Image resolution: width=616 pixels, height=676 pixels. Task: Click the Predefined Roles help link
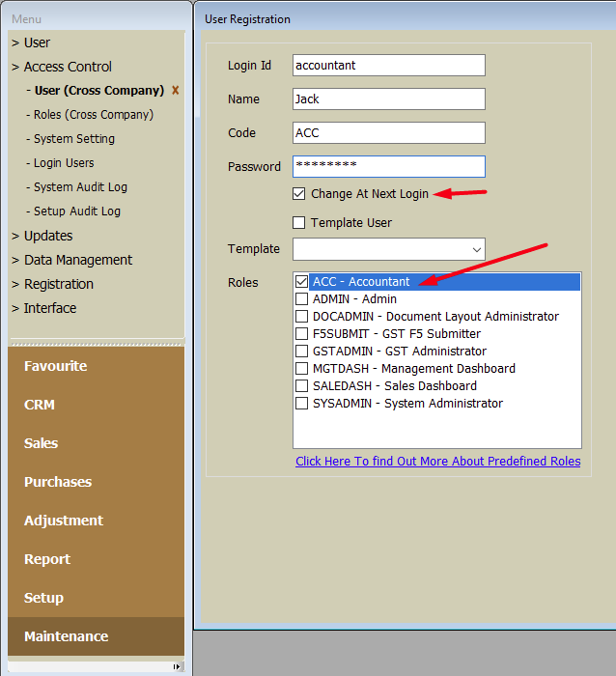pos(437,462)
